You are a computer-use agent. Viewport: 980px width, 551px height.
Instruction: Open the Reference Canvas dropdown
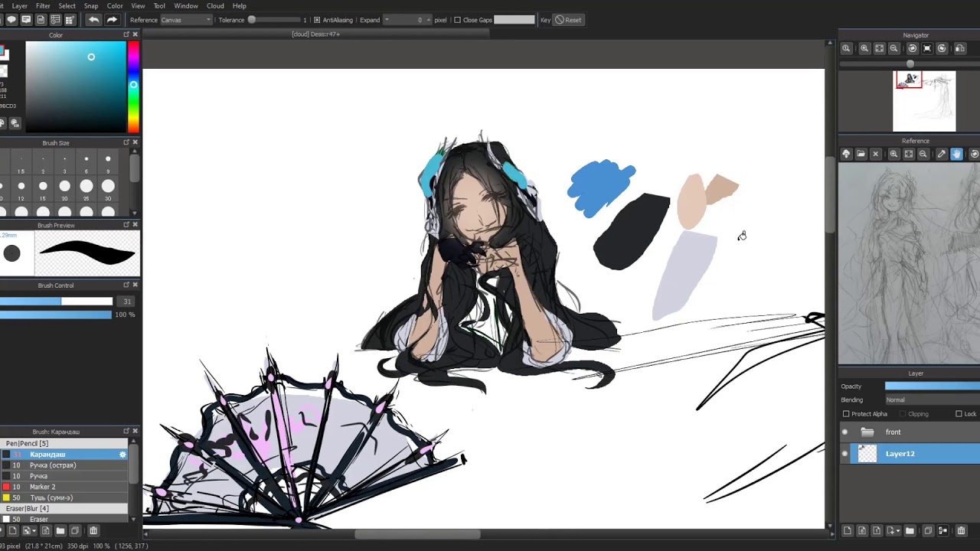click(x=186, y=20)
